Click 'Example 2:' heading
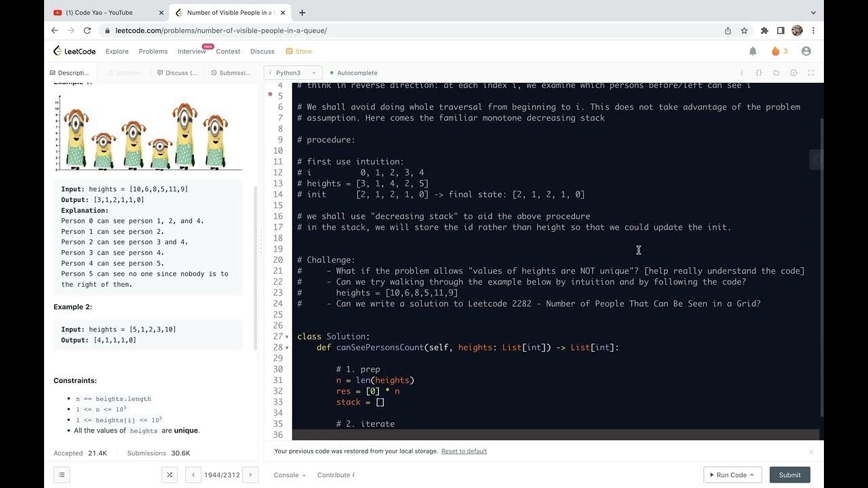The image size is (868, 488). 73,307
